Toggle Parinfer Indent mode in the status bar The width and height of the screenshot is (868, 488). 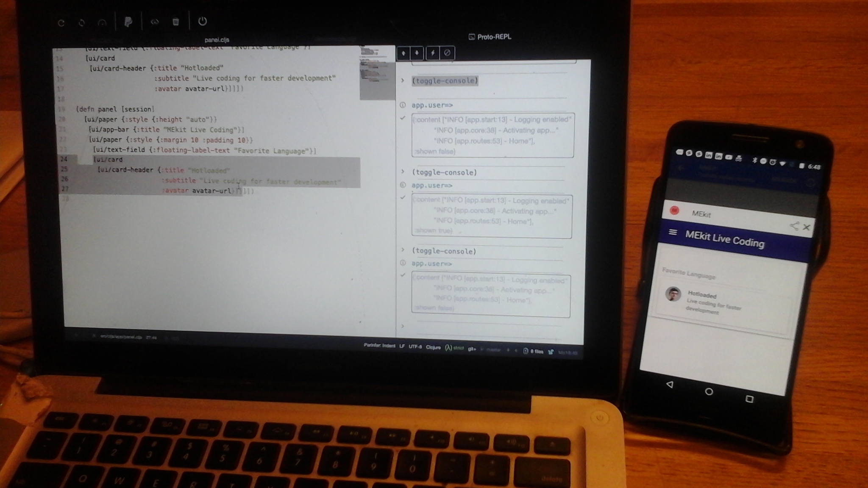click(x=379, y=346)
